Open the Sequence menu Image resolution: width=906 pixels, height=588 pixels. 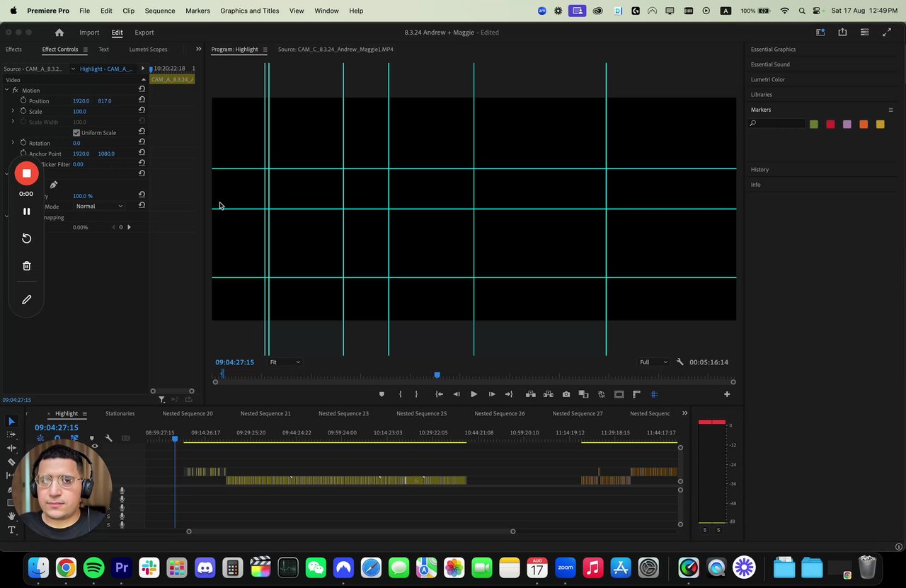pyautogui.click(x=159, y=11)
